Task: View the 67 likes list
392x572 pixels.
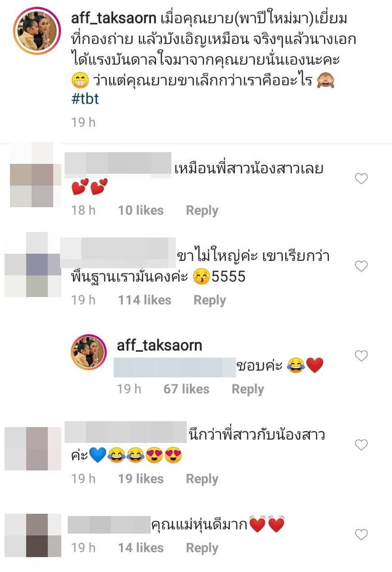Action: (x=186, y=389)
